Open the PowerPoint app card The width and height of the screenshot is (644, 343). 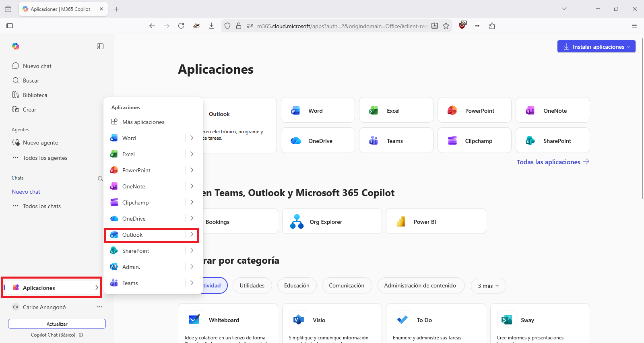tap(475, 110)
